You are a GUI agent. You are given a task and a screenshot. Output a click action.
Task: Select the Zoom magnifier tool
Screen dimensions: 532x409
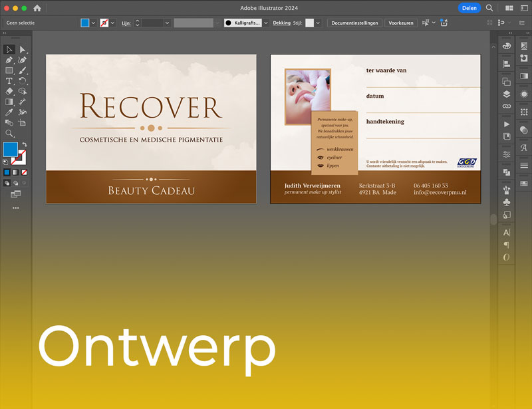[9, 134]
